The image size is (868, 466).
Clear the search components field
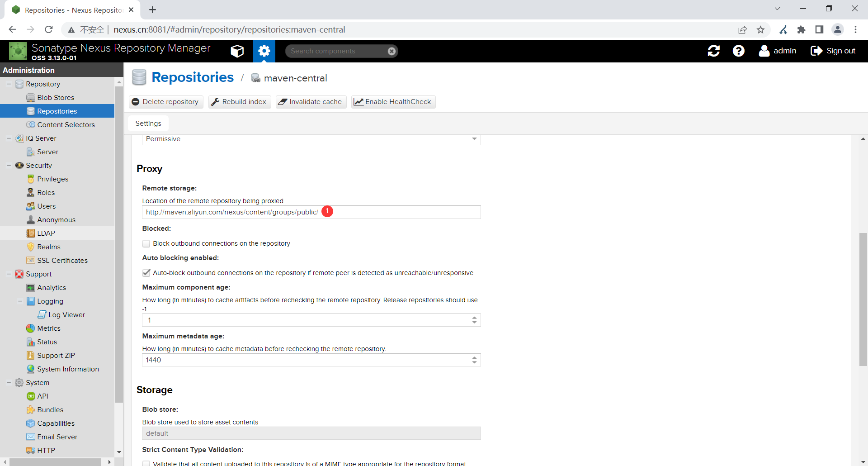[392, 51]
